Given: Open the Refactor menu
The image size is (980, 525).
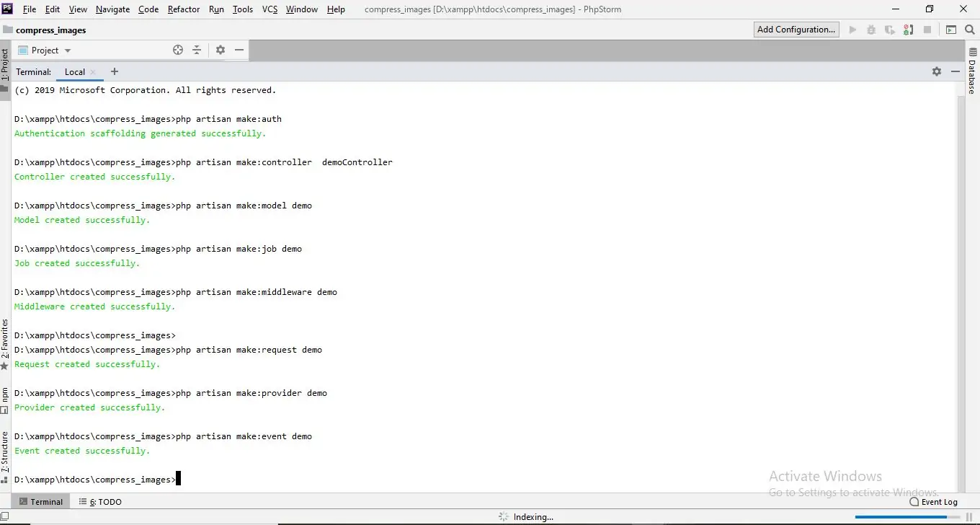Looking at the screenshot, I should click(x=184, y=9).
